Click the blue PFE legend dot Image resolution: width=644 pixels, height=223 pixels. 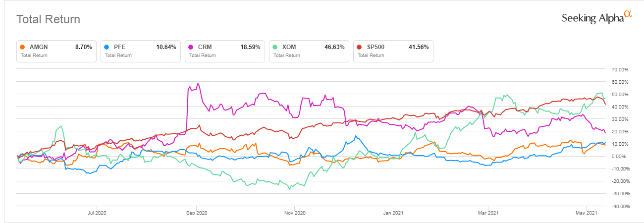point(107,47)
